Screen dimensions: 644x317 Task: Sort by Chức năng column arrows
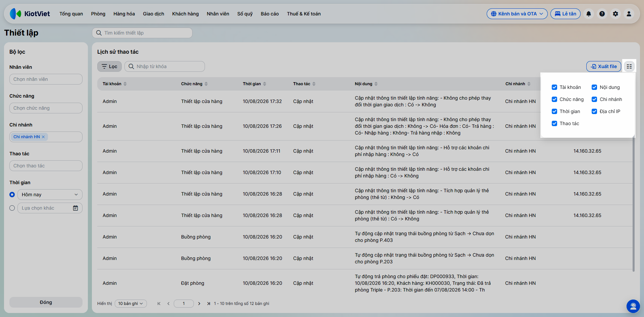[206, 84]
